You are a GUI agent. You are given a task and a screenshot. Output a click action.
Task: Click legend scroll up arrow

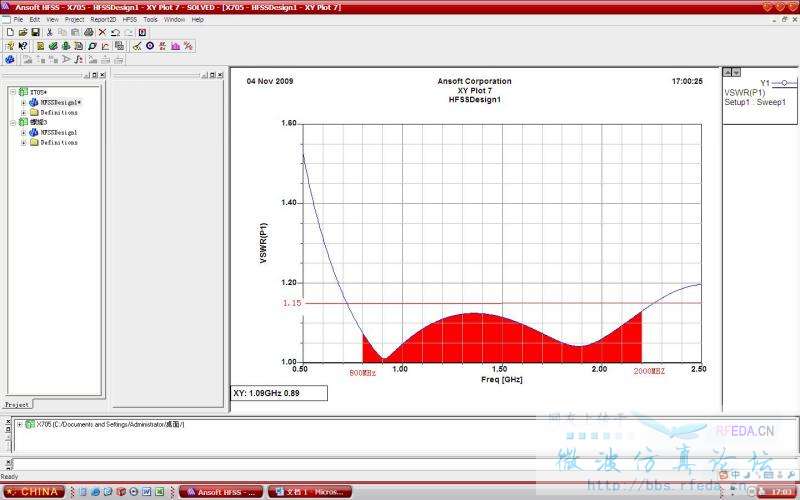coord(728,72)
